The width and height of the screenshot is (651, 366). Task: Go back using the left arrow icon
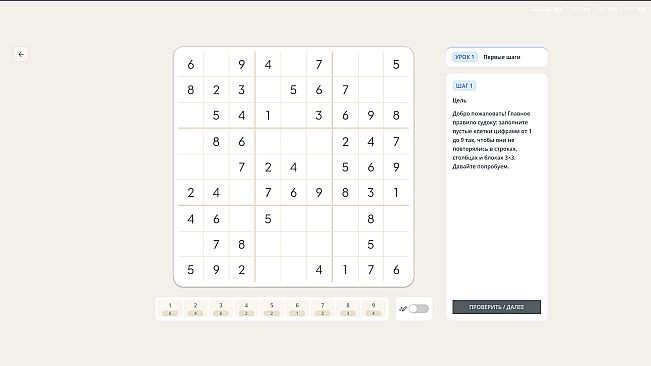[21, 54]
